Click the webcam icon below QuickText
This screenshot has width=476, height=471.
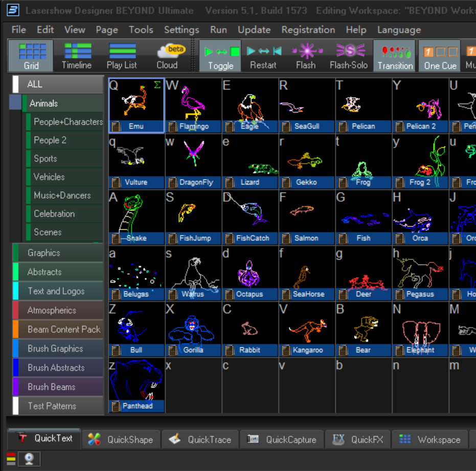(x=29, y=458)
